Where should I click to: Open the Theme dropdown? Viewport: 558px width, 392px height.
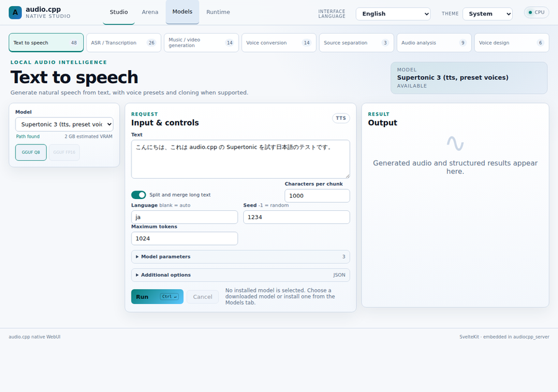pos(487,14)
